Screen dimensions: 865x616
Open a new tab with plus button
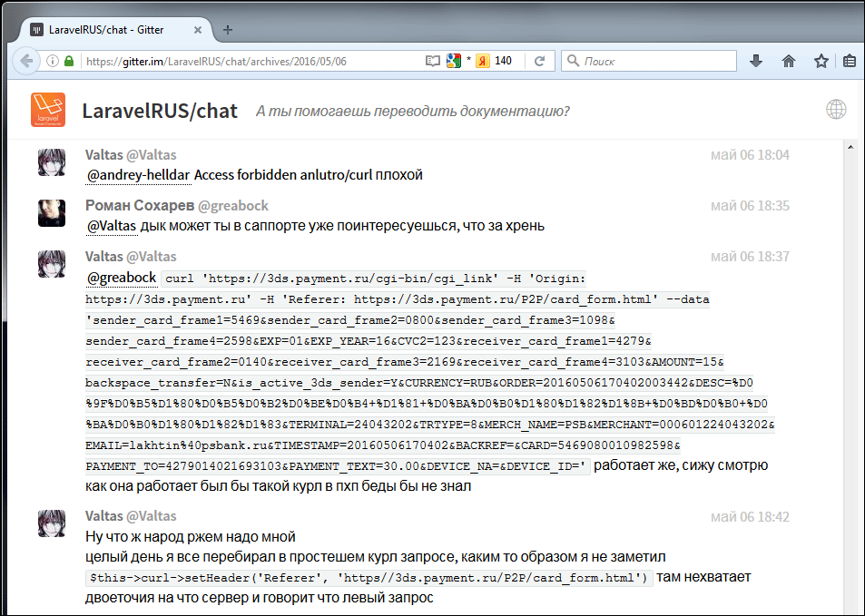click(227, 30)
